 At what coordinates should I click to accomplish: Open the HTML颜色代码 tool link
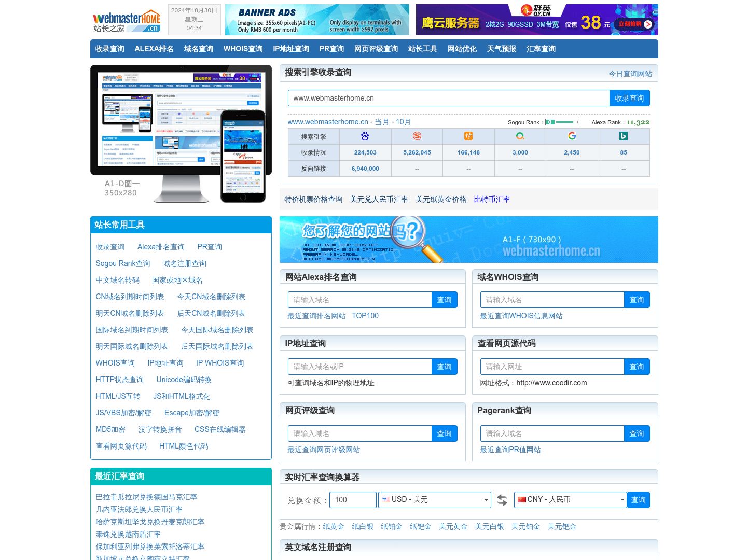tap(184, 446)
